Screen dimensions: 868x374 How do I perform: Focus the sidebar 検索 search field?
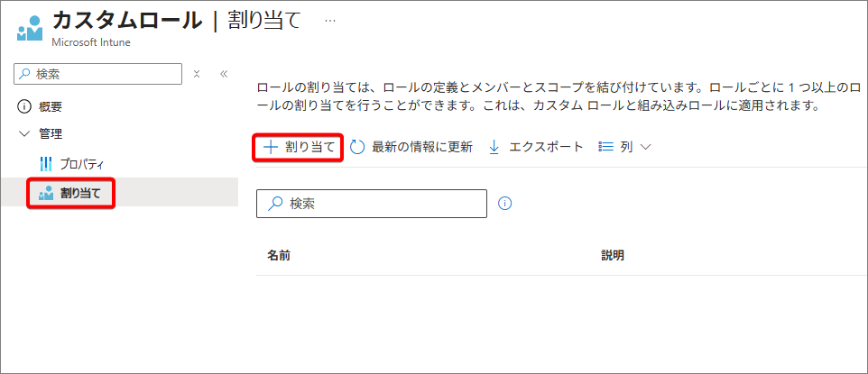[104, 74]
